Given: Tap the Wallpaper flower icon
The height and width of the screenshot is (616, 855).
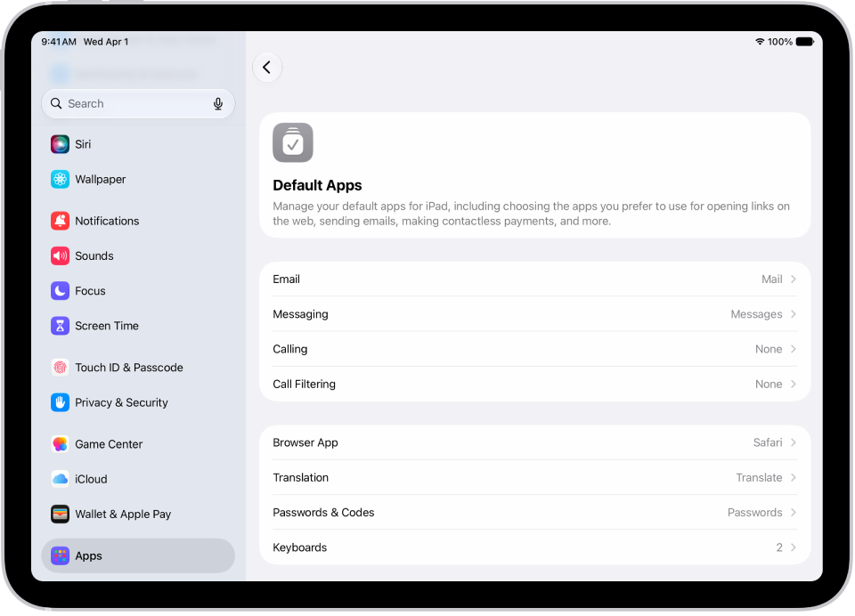Looking at the screenshot, I should click(x=60, y=179).
